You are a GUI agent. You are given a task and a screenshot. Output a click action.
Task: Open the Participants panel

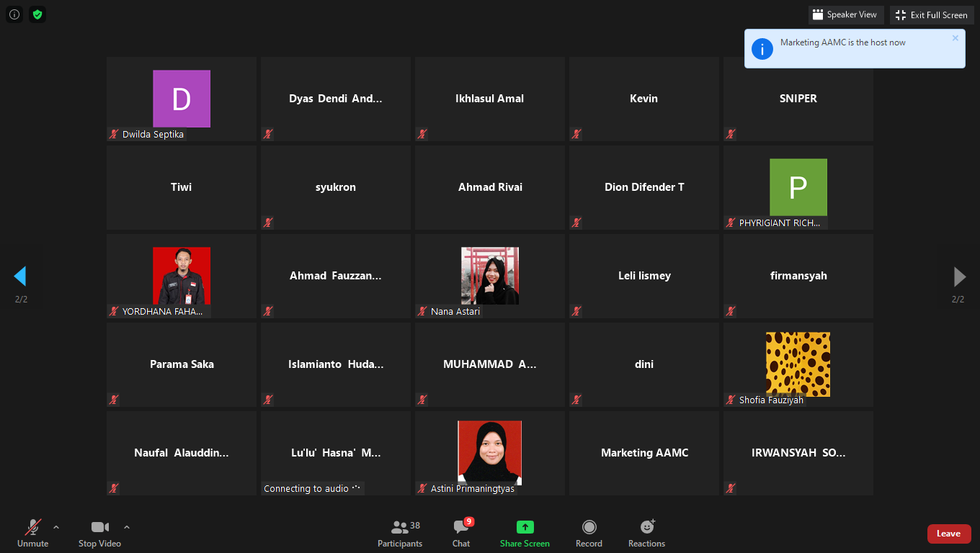(x=400, y=534)
